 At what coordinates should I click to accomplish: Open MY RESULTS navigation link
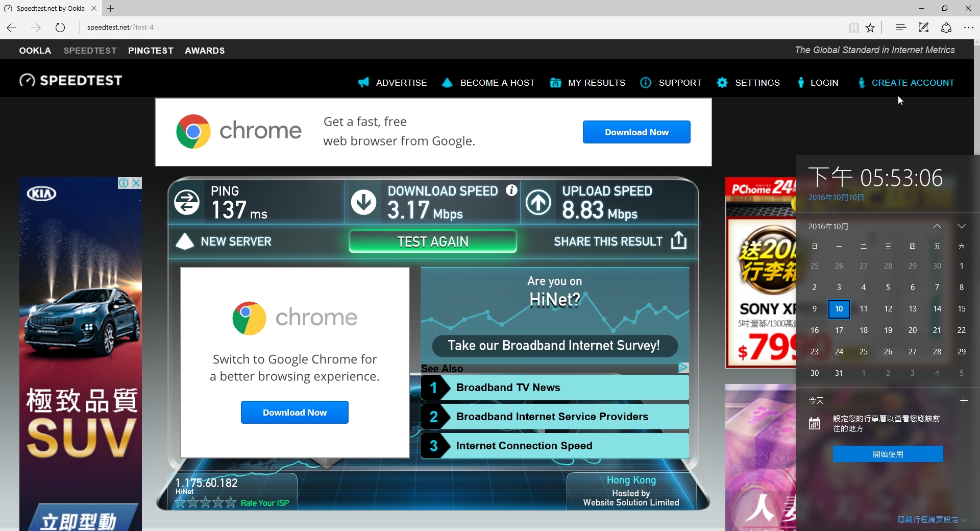(x=597, y=83)
